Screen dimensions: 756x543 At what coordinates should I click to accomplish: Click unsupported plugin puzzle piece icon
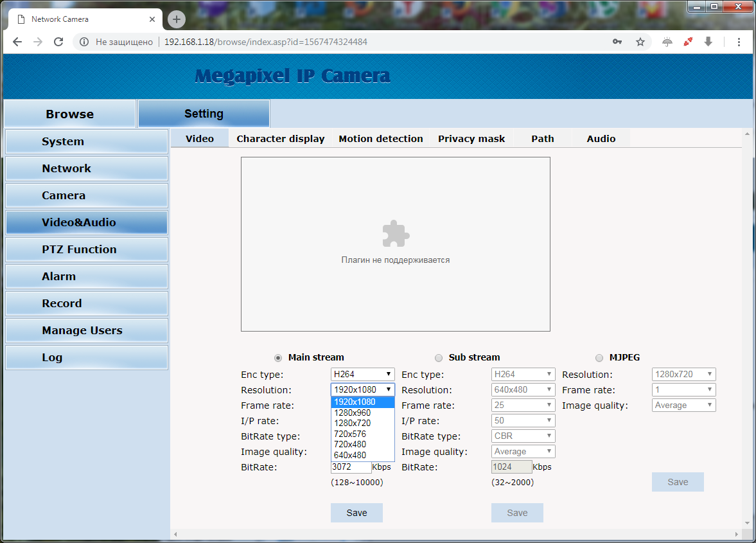coord(396,234)
